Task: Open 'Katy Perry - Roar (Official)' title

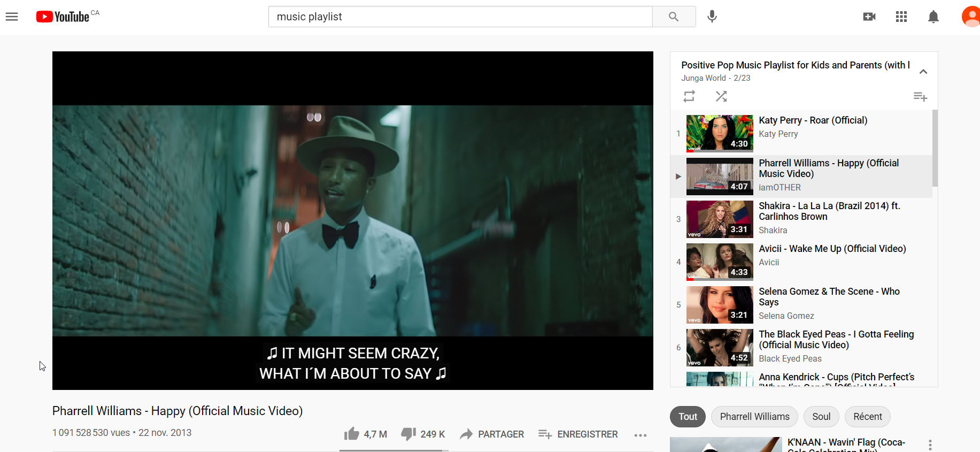Action: (813, 120)
